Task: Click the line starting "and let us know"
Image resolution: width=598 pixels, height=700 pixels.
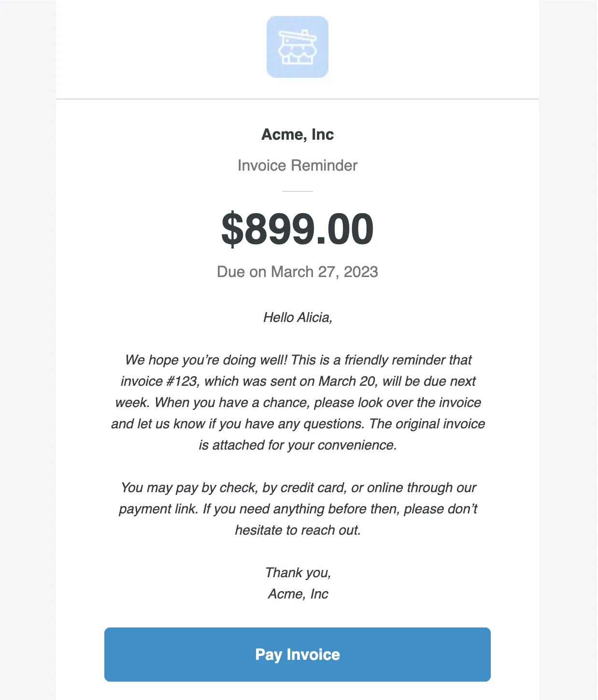Action: pyautogui.click(x=298, y=423)
